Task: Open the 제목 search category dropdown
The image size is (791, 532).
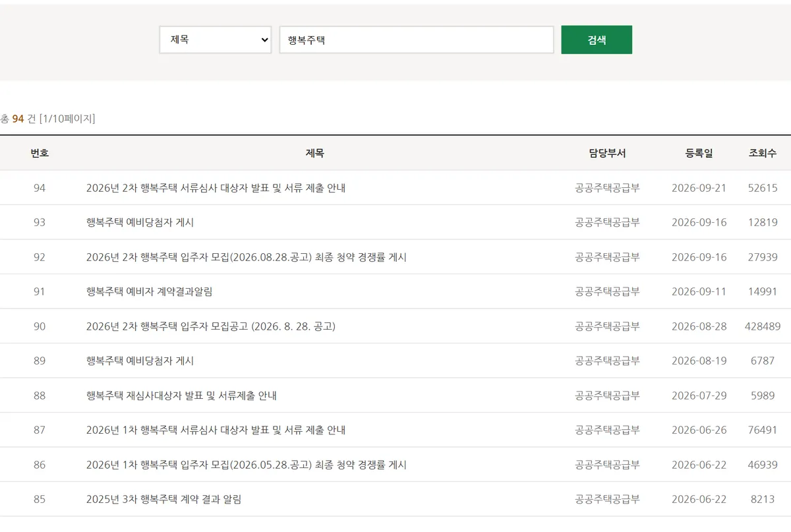Action: click(215, 40)
